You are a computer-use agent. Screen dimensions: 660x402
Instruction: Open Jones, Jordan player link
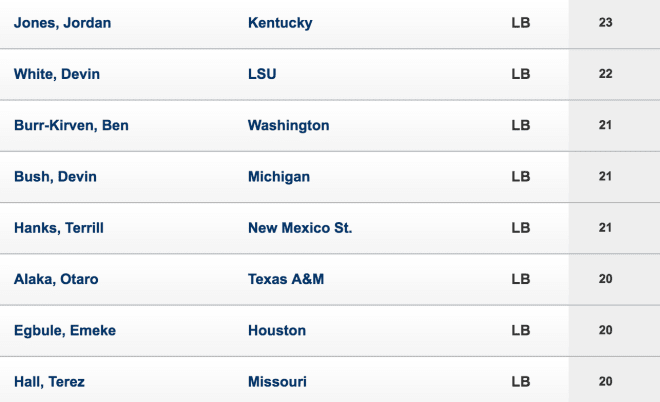point(62,23)
